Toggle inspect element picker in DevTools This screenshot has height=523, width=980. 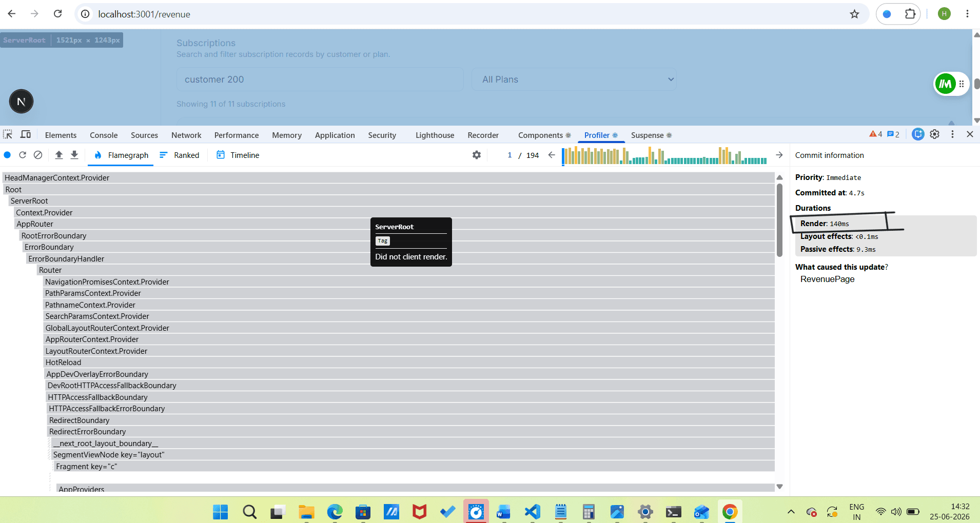(8, 134)
